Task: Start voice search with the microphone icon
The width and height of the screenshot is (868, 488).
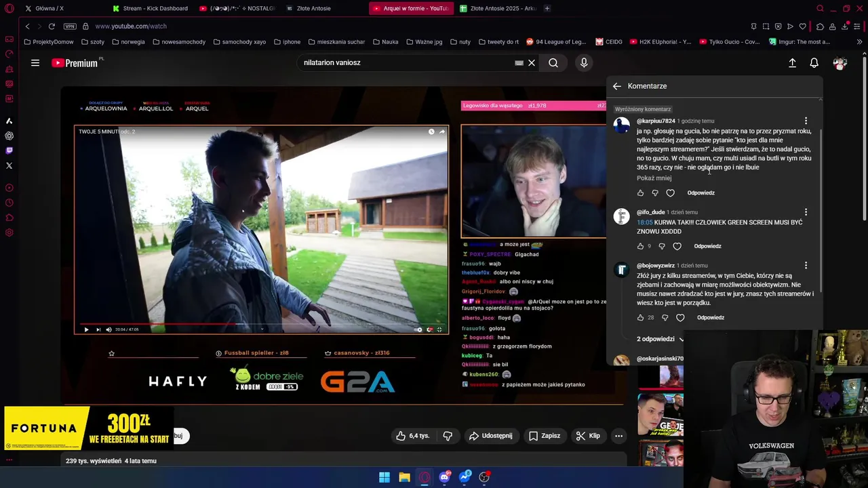Action: coord(584,63)
